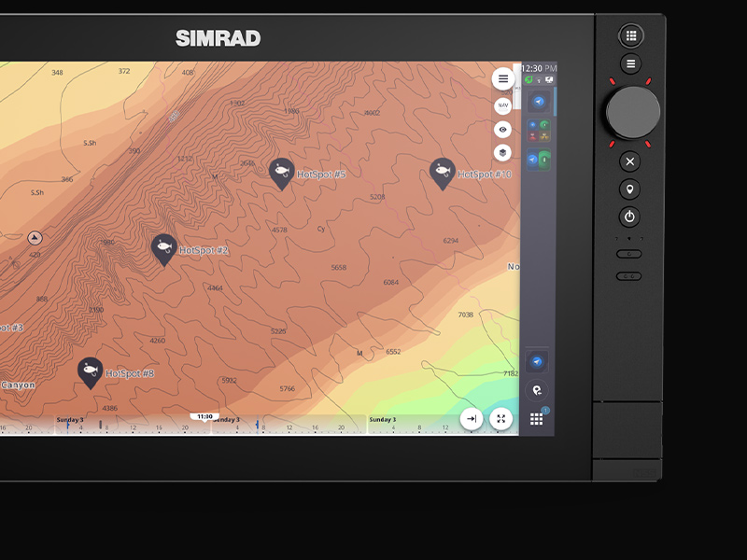Select the HotSpot #10 fish waypoint

pyautogui.click(x=443, y=172)
